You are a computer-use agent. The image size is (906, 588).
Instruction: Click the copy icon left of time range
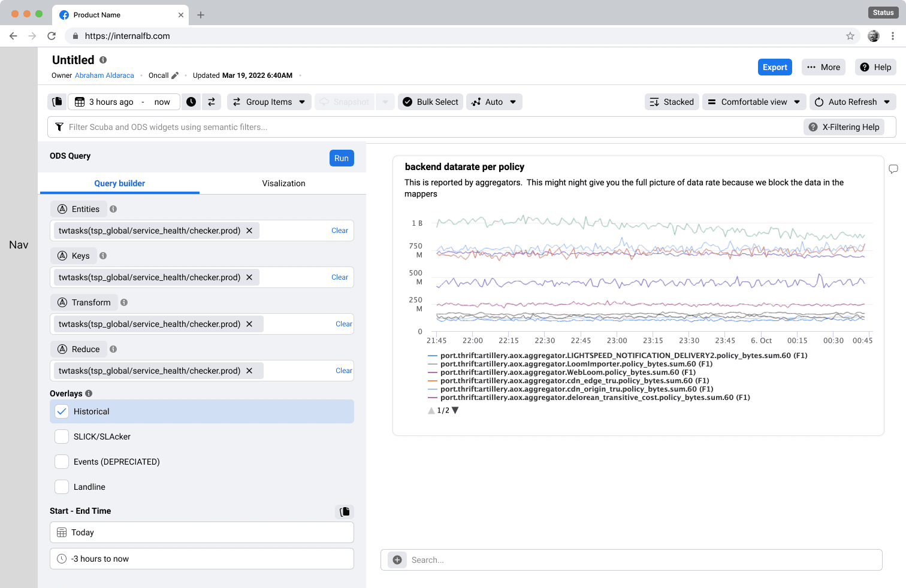click(57, 102)
